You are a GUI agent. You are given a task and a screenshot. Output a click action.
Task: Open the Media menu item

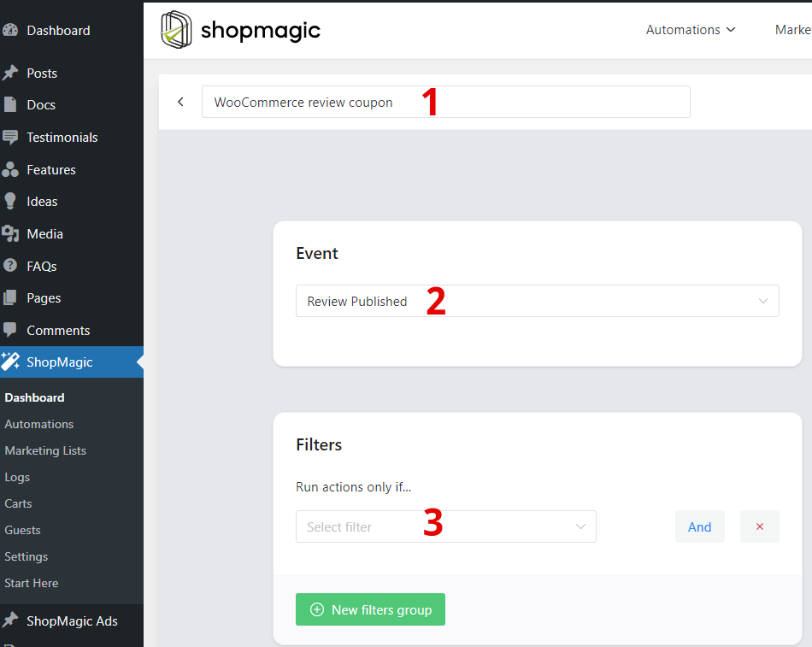tap(72, 233)
